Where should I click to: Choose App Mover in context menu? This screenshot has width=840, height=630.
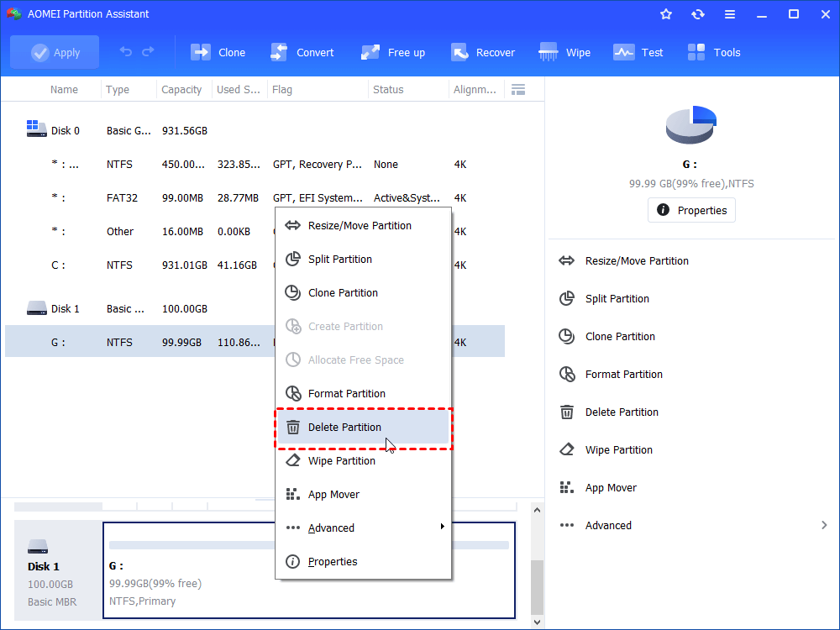coord(363,495)
